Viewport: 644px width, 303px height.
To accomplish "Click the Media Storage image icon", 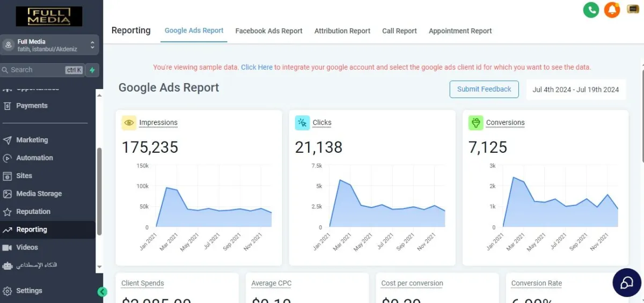I will point(7,194).
